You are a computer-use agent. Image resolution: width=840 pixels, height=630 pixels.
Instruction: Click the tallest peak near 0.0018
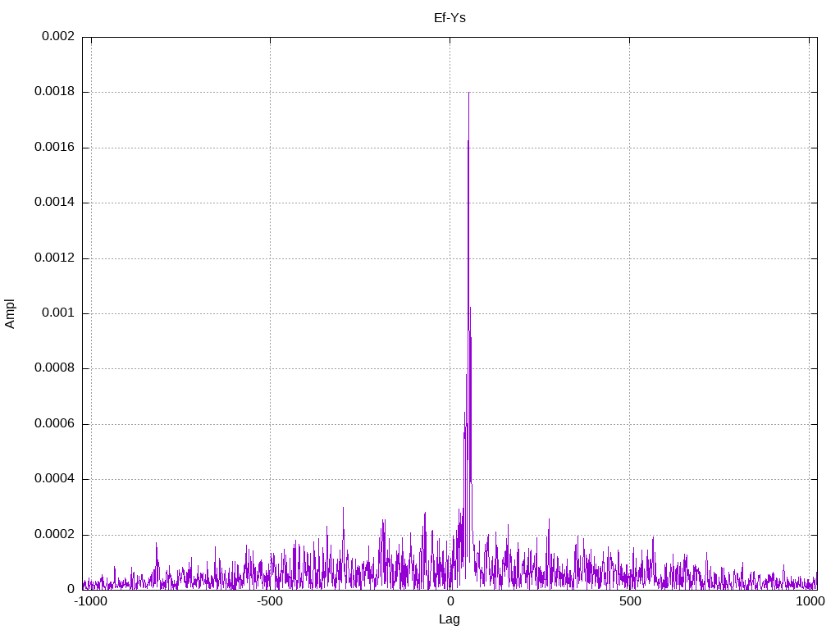click(468, 94)
